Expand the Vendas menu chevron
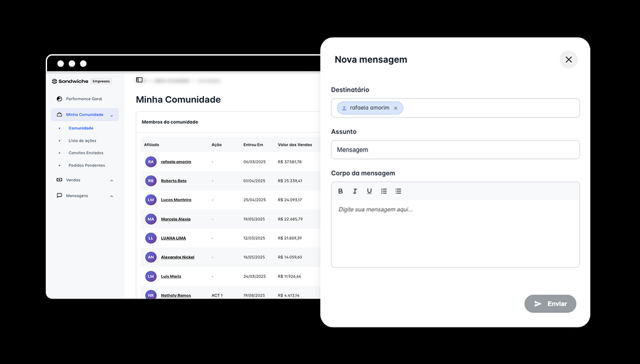The width and height of the screenshot is (640, 364). (111, 180)
